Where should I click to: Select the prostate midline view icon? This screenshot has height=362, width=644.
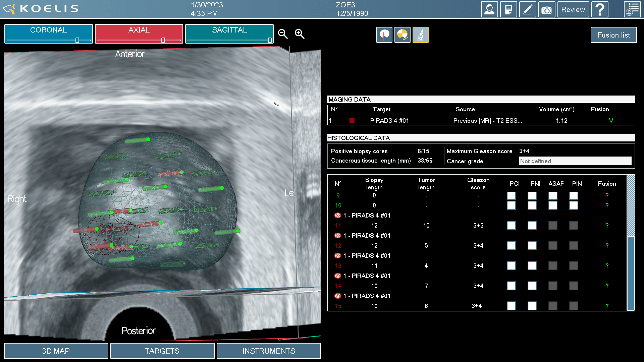pyautogui.click(x=384, y=35)
